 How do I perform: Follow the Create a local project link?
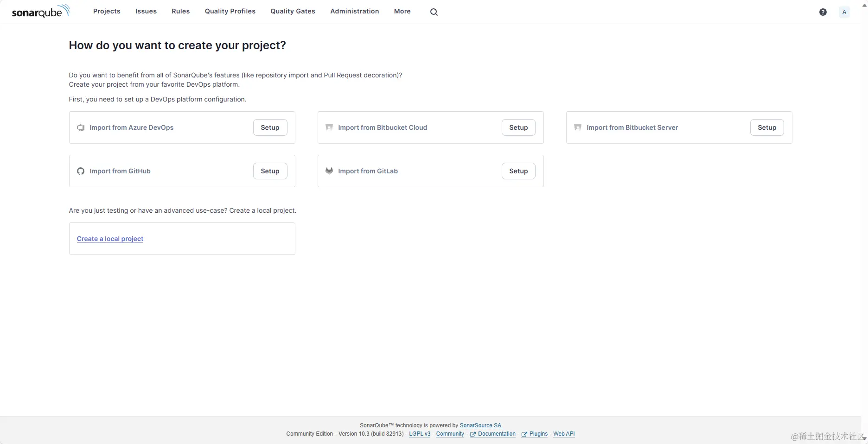[x=110, y=239]
